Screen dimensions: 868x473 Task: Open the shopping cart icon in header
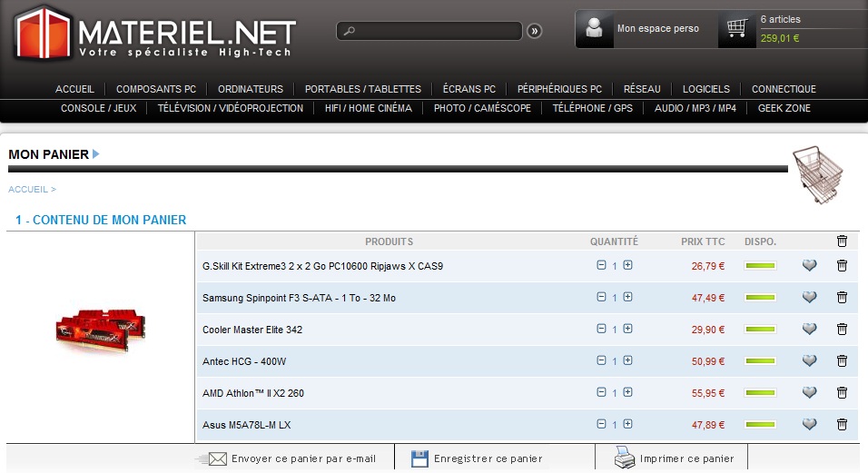tap(737, 27)
